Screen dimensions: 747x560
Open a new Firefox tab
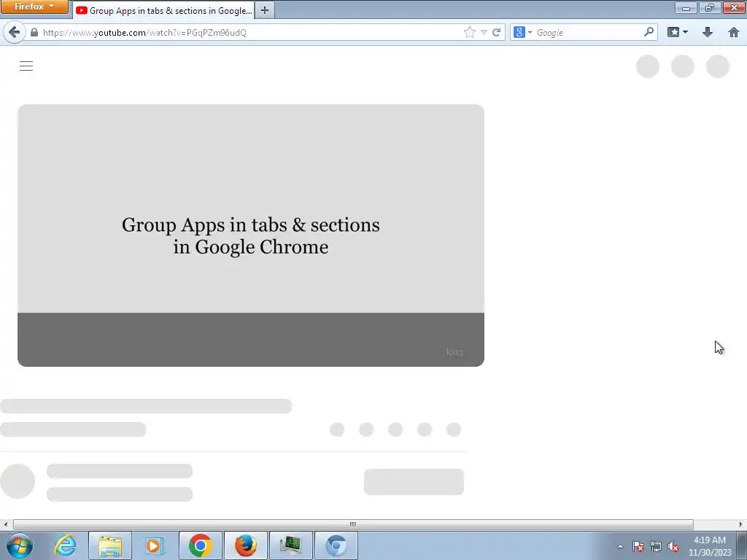pyautogui.click(x=265, y=10)
